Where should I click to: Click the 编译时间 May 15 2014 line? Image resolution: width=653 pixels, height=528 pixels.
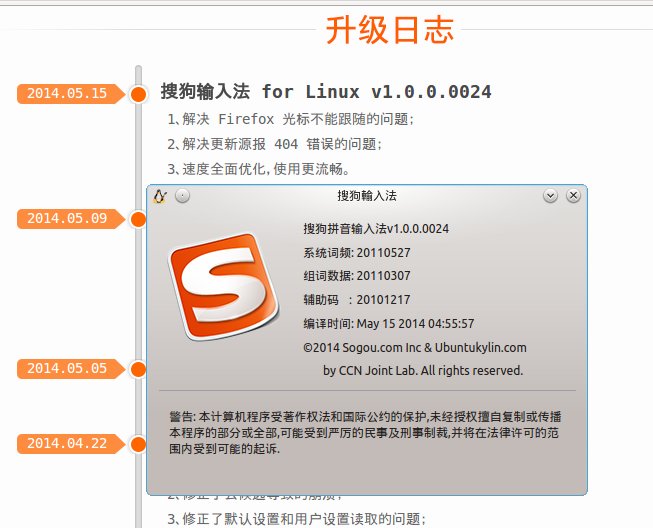point(389,324)
